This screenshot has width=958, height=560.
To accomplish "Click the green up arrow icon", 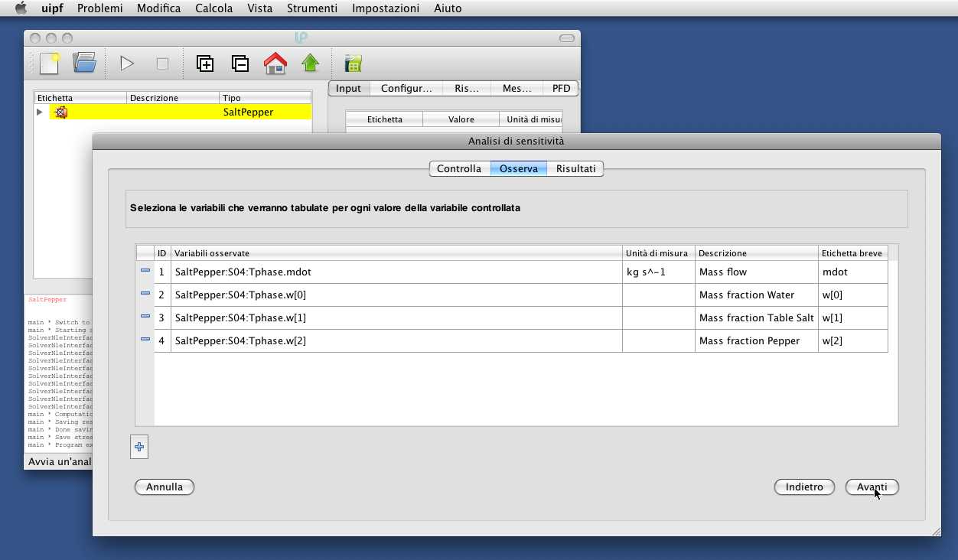I will (x=310, y=63).
